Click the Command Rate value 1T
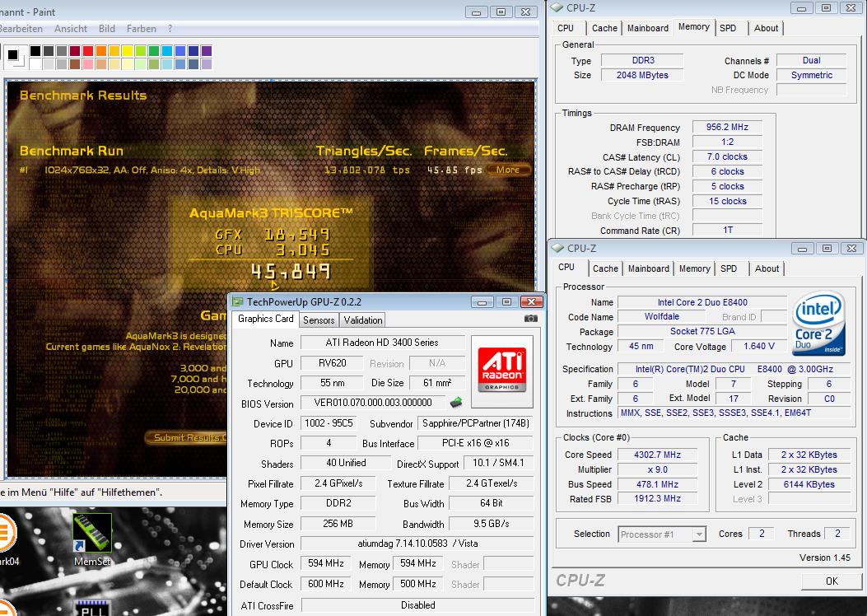 (x=727, y=230)
